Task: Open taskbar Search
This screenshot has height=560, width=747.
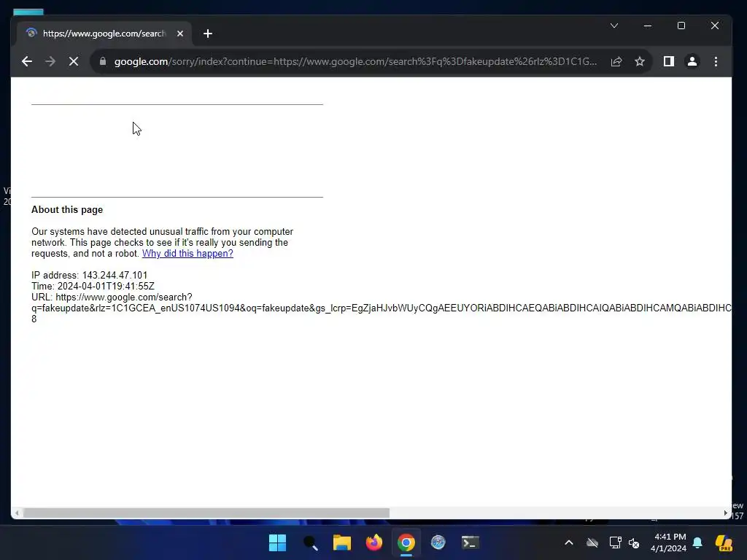Action: (x=310, y=542)
